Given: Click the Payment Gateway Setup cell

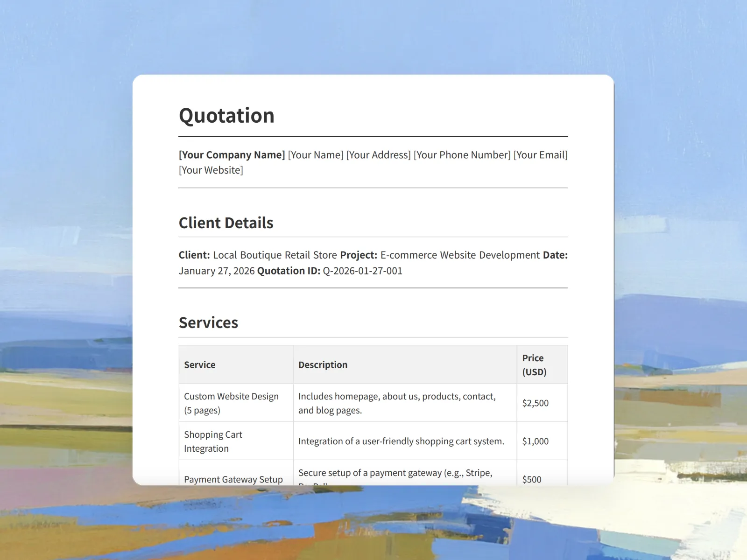Looking at the screenshot, I should [233, 479].
